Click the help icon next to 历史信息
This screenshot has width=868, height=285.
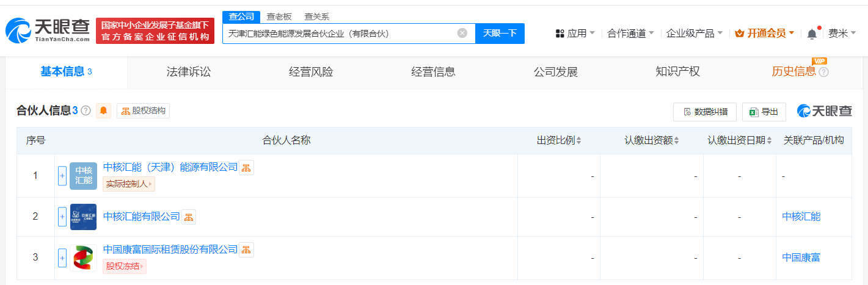[823, 72]
